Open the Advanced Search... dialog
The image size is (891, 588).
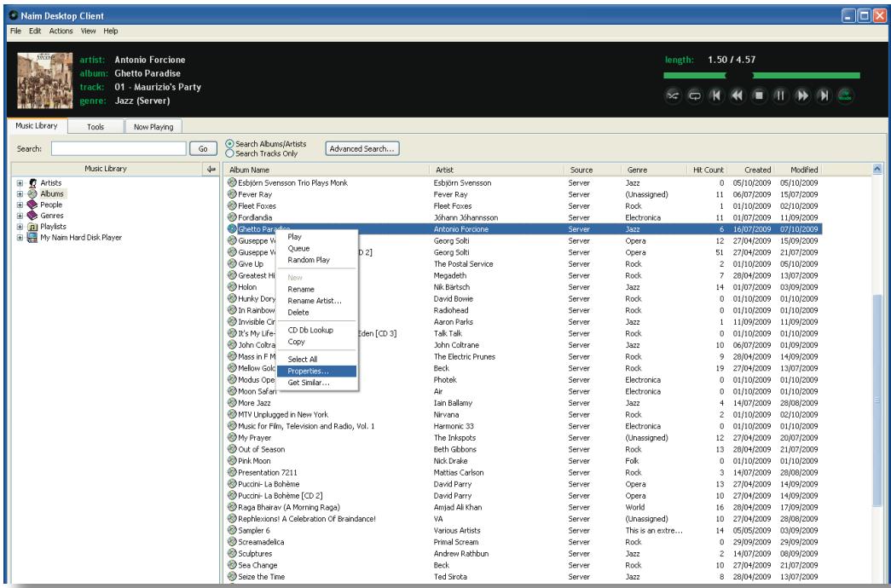(362, 149)
